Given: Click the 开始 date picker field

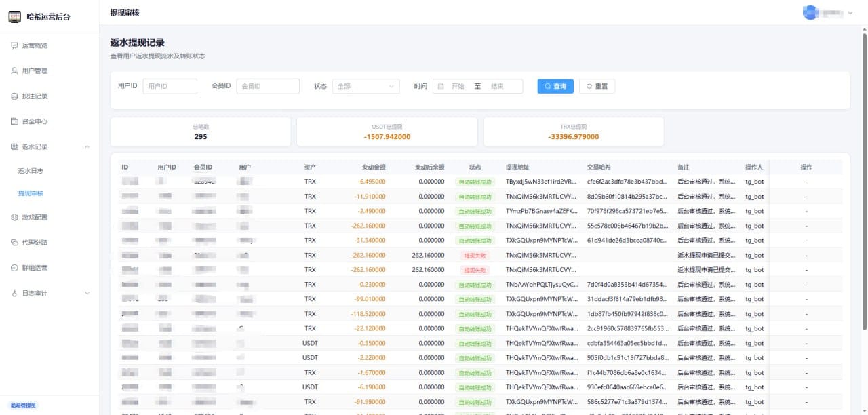Looking at the screenshot, I should tap(458, 86).
